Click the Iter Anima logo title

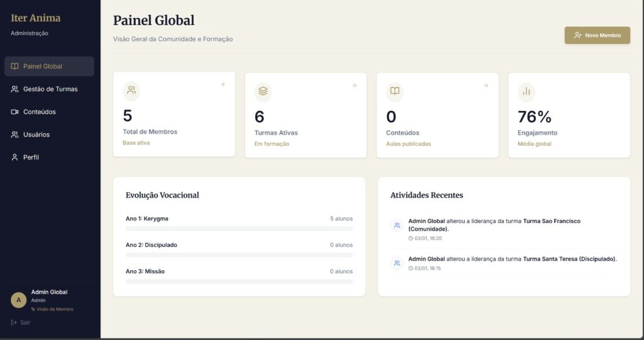point(36,18)
